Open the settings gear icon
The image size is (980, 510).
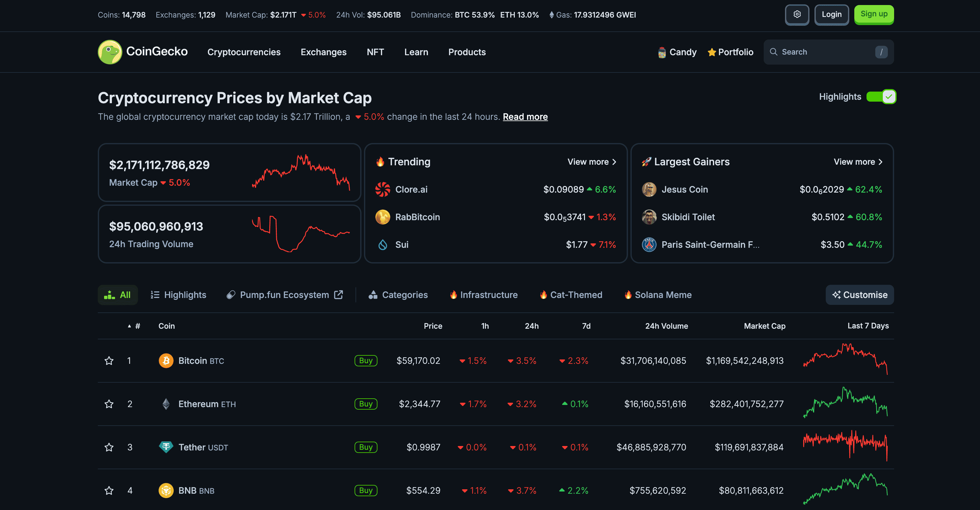tap(797, 14)
